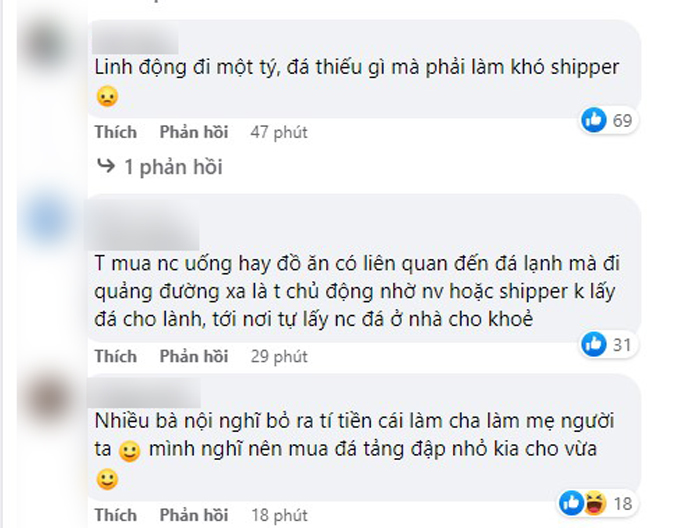Choose Phản hồi on the 18 phút comment
This screenshot has height=528, width=700.
(x=193, y=516)
